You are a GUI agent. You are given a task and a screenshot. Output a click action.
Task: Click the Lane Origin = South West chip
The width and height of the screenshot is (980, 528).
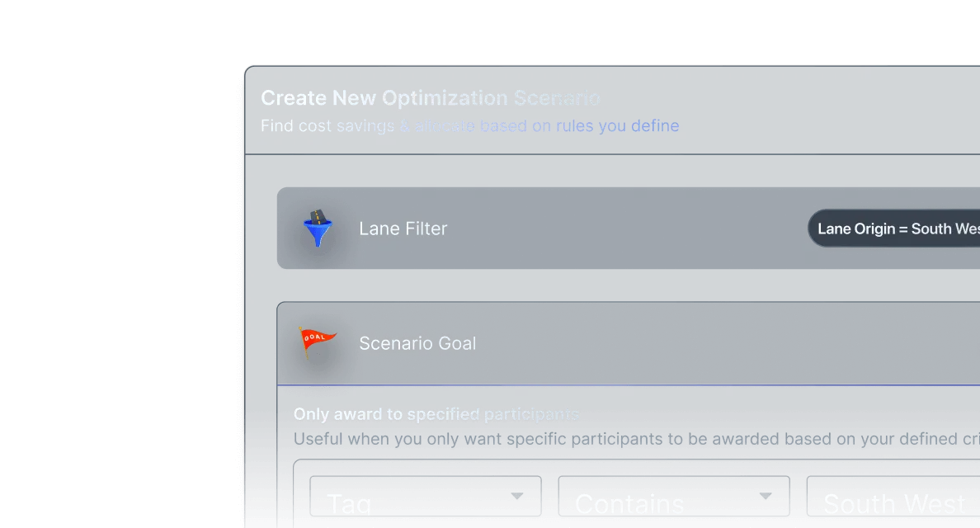coord(894,228)
